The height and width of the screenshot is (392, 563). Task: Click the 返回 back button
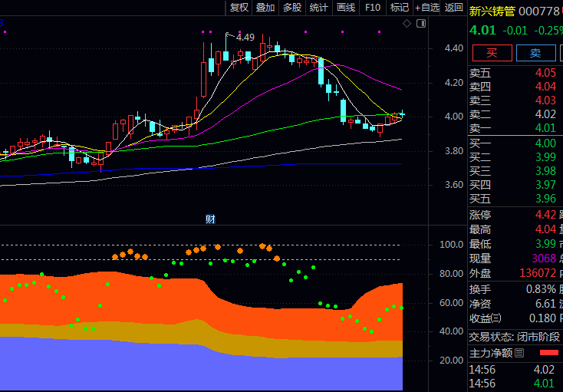[454, 8]
